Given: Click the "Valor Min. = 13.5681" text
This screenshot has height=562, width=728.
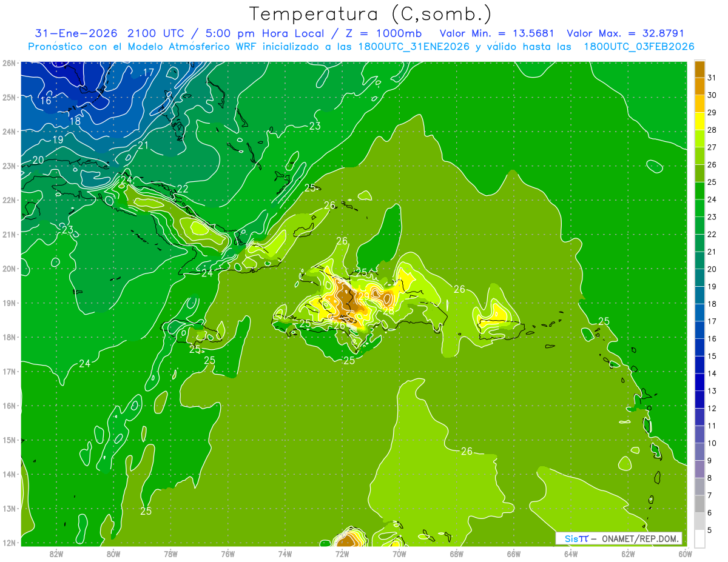Looking at the screenshot, I should click(x=497, y=33).
